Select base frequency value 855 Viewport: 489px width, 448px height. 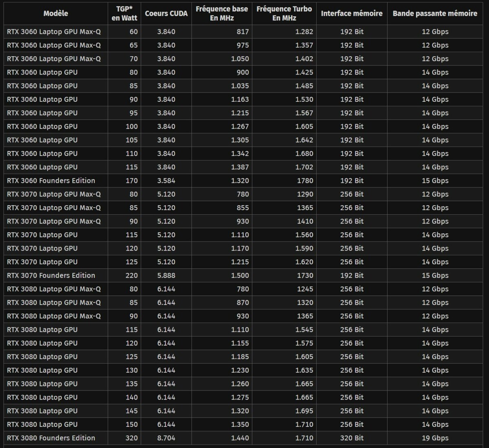[x=242, y=208]
